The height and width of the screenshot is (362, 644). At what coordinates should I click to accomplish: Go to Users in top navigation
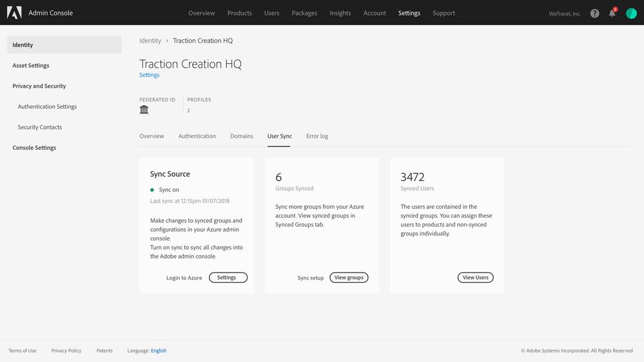coord(271,13)
